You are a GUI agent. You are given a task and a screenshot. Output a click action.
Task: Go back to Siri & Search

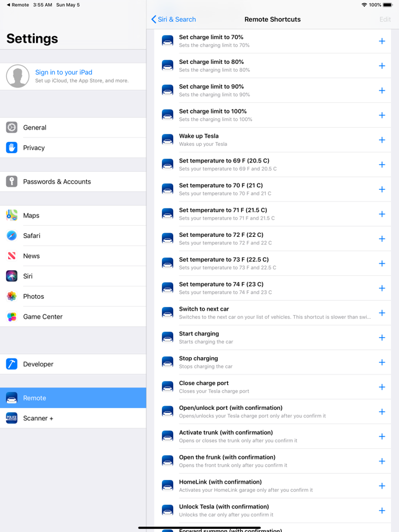point(174,19)
